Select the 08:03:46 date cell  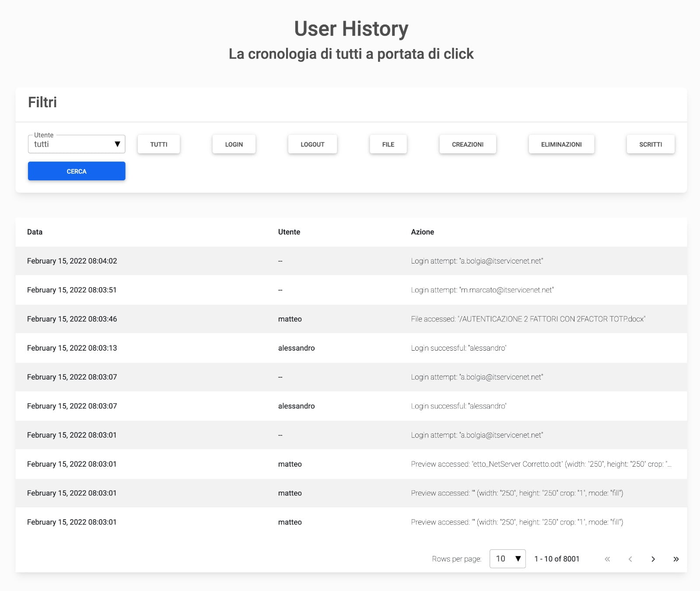[x=72, y=319]
